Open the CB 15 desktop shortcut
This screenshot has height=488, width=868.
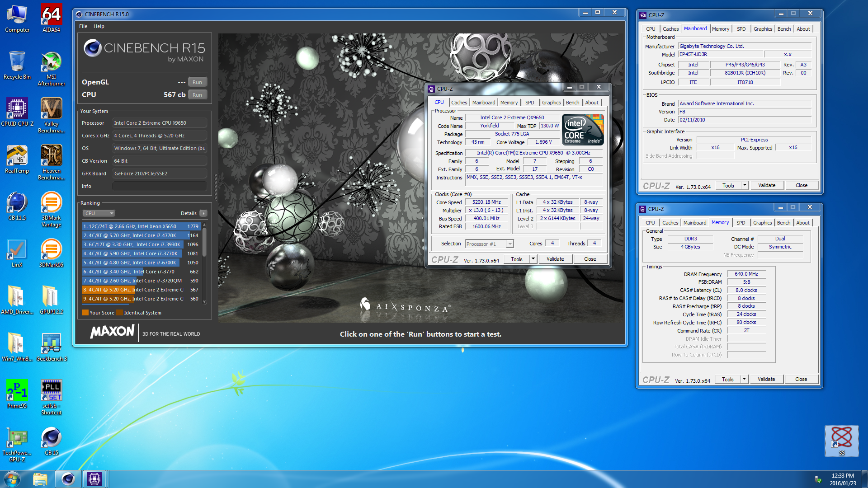pyautogui.click(x=51, y=441)
